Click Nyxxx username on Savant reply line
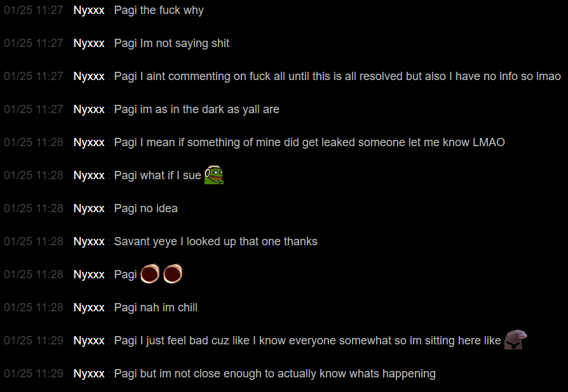Image resolution: width=568 pixels, height=392 pixels. (x=89, y=241)
